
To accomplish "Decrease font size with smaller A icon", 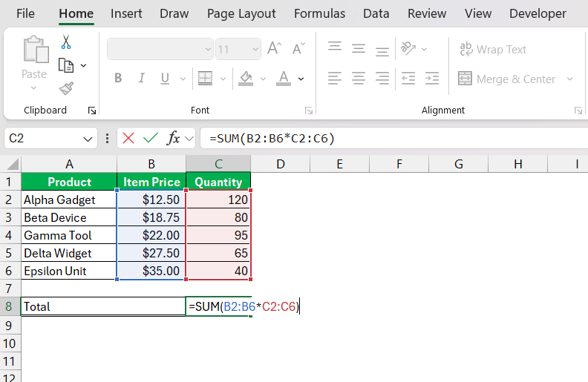I will pos(298,49).
